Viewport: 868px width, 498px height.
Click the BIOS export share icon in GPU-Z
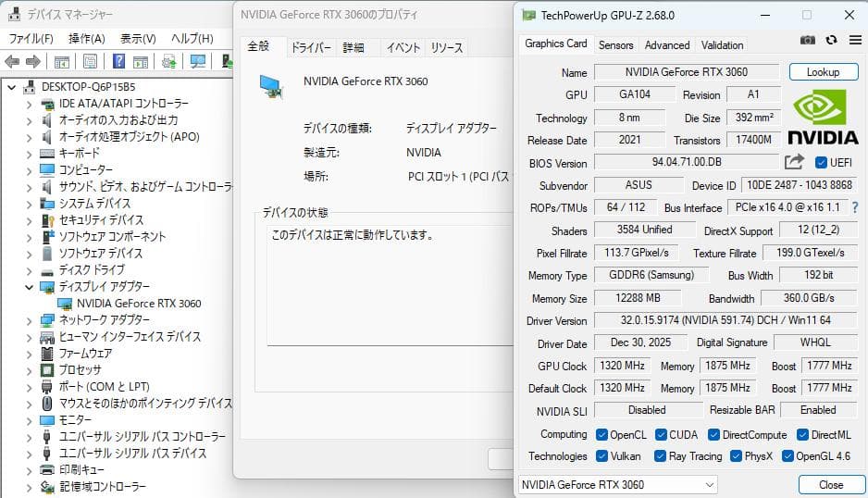click(794, 162)
